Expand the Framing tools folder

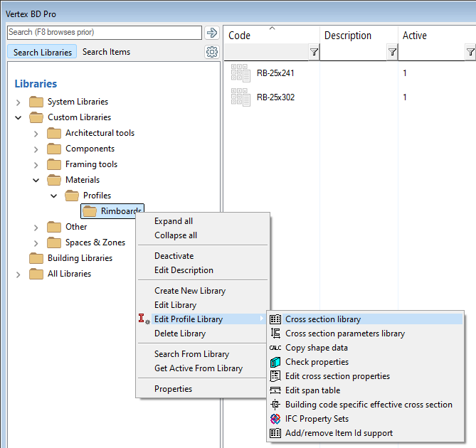[x=36, y=165]
